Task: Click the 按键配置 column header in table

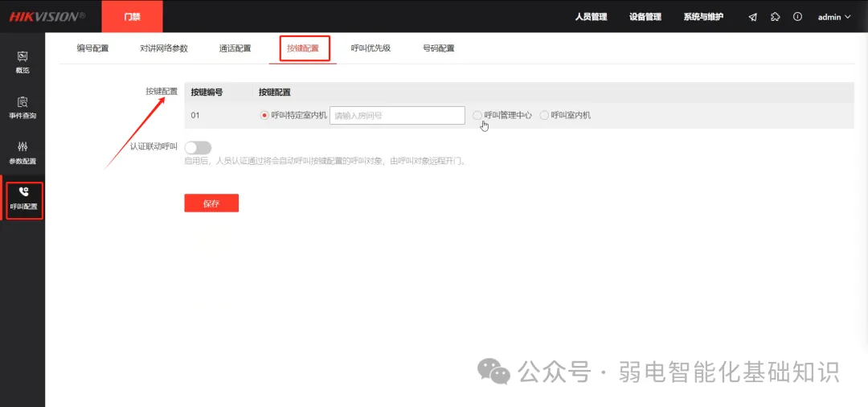Action: tap(275, 92)
